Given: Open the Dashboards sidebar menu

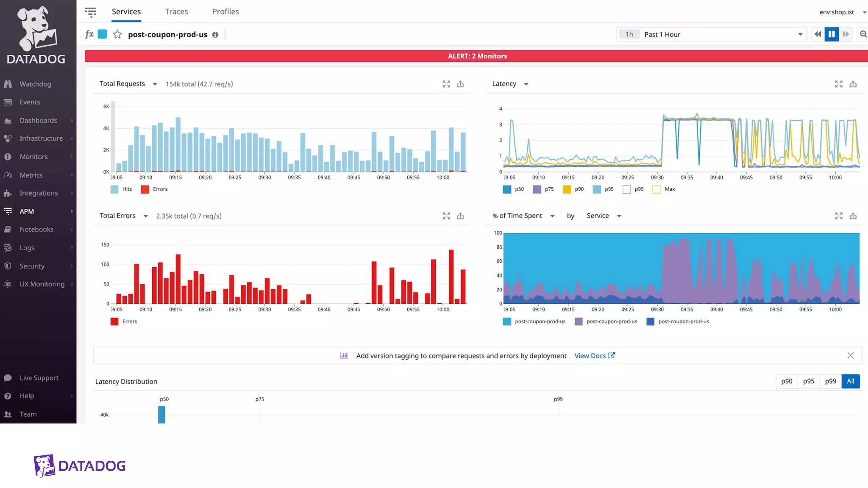Looking at the screenshot, I should tap(38, 120).
